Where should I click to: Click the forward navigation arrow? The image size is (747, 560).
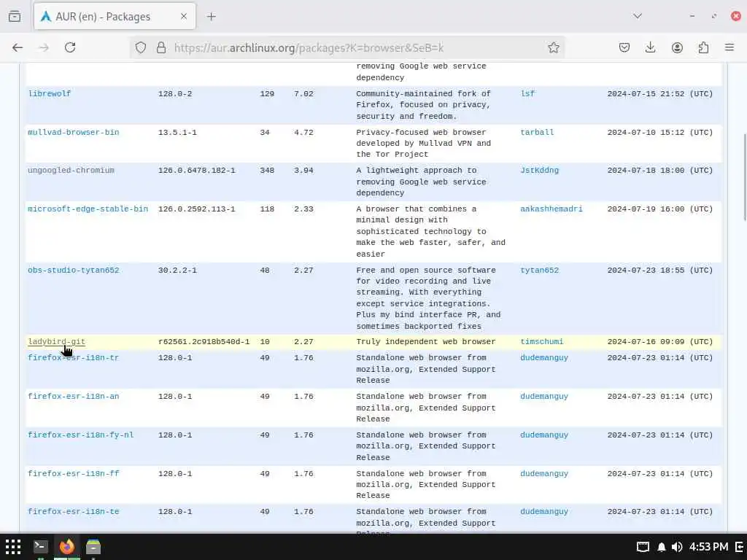tap(44, 47)
